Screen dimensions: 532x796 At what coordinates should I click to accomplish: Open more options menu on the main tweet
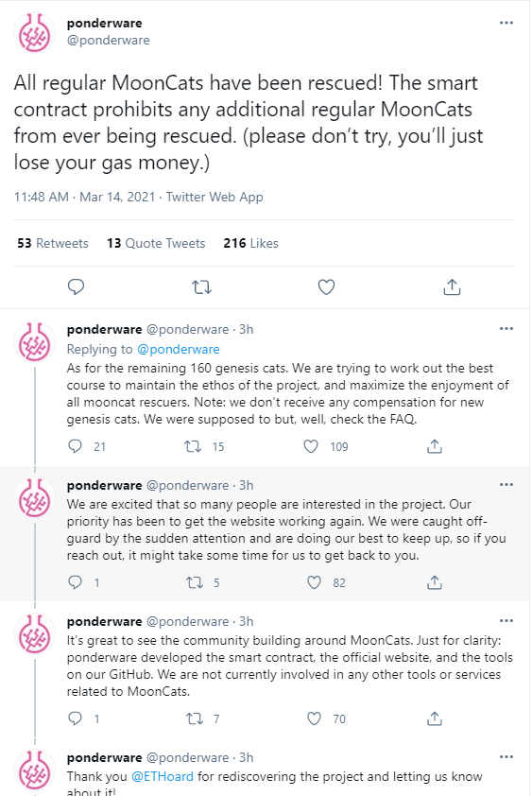[x=506, y=23]
